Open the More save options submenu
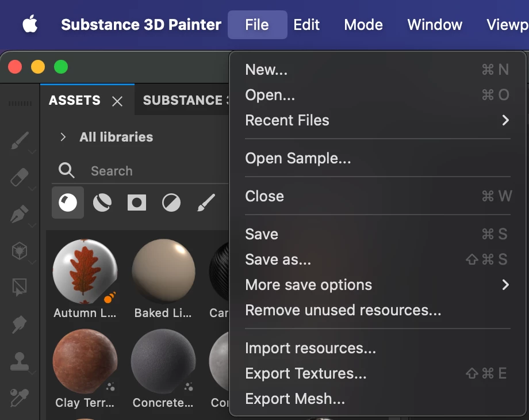The width and height of the screenshot is (529, 420). point(378,285)
